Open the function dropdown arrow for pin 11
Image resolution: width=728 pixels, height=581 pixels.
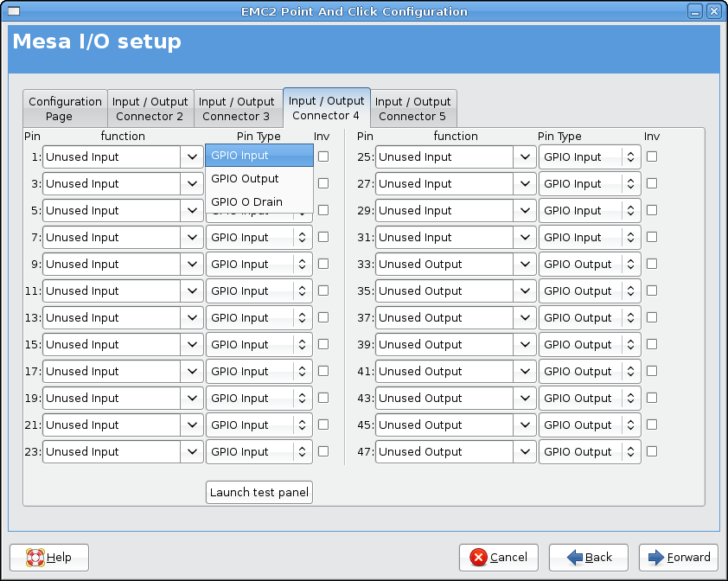(x=192, y=290)
